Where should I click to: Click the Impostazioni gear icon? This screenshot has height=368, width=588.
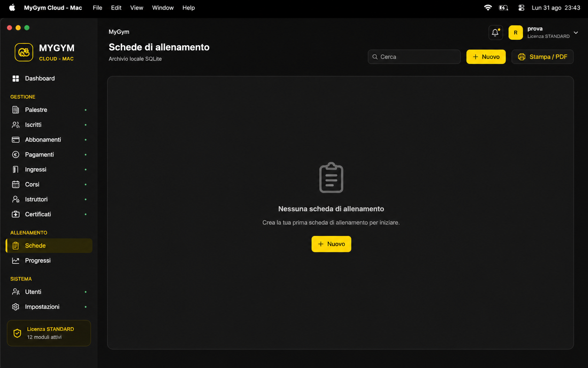pyautogui.click(x=16, y=307)
